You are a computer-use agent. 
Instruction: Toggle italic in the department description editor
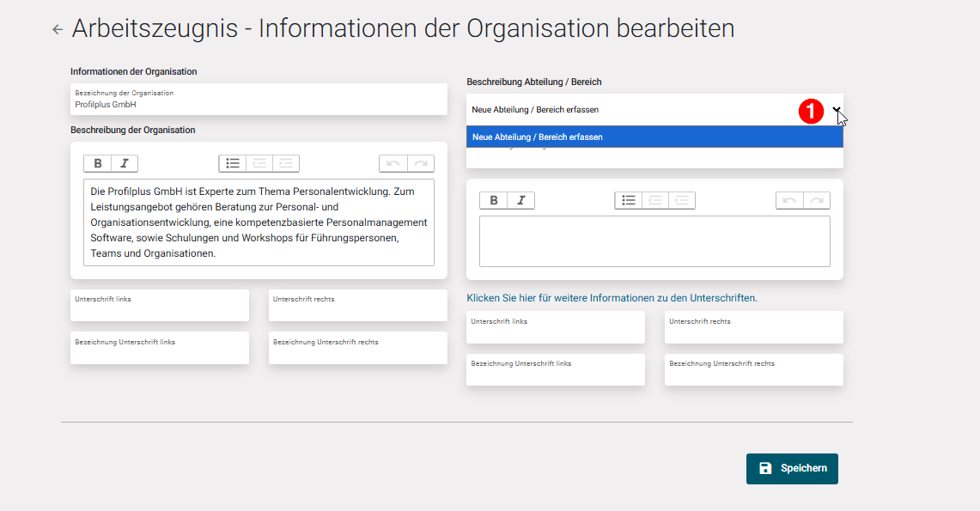pos(521,200)
